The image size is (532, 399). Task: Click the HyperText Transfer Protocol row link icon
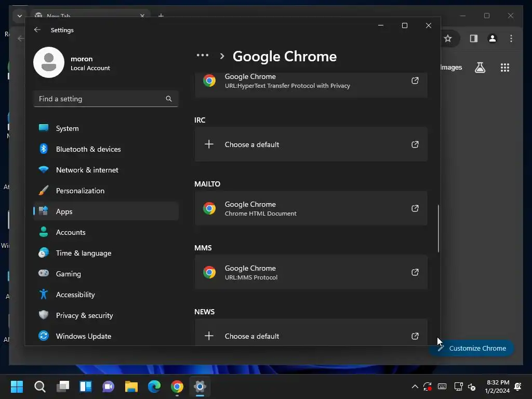415,81
